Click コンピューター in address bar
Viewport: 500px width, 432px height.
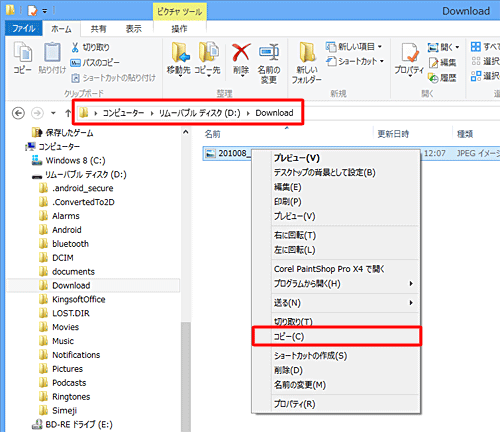123,113
